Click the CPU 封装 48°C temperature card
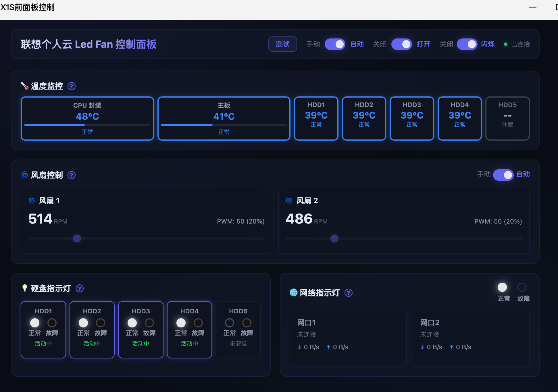This screenshot has width=558, height=392. 87,119
